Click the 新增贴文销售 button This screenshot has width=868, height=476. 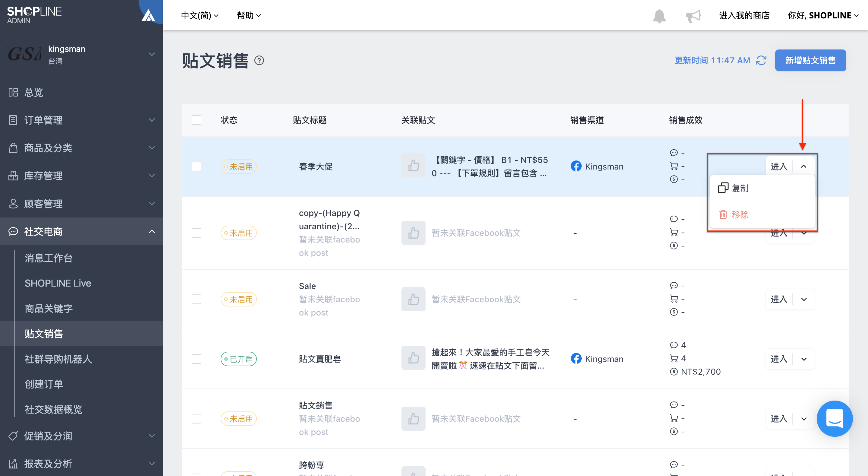tap(810, 60)
